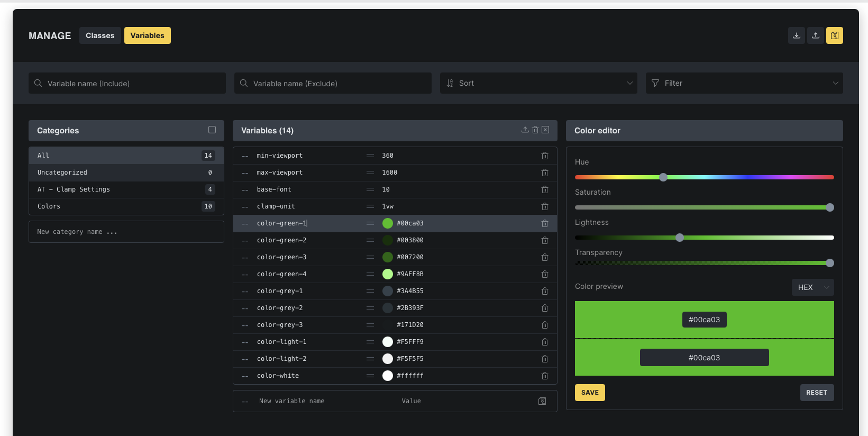Click the #F5F5F5 value of color-light-2
This screenshot has height=436, width=868.
(410, 359)
